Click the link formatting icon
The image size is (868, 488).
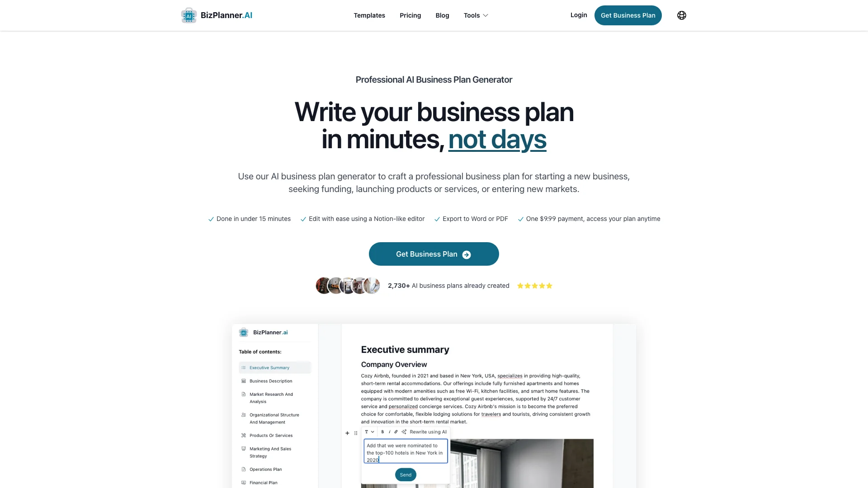tap(396, 432)
